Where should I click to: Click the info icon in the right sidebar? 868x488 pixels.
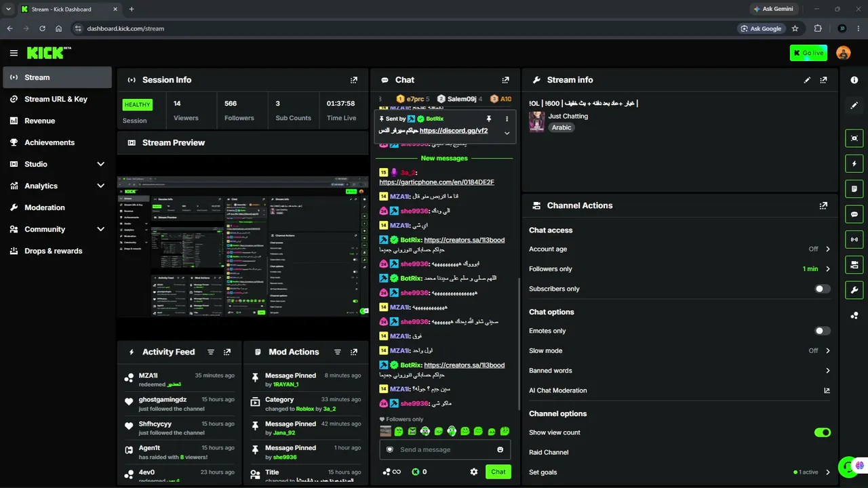click(x=854, y=80)
